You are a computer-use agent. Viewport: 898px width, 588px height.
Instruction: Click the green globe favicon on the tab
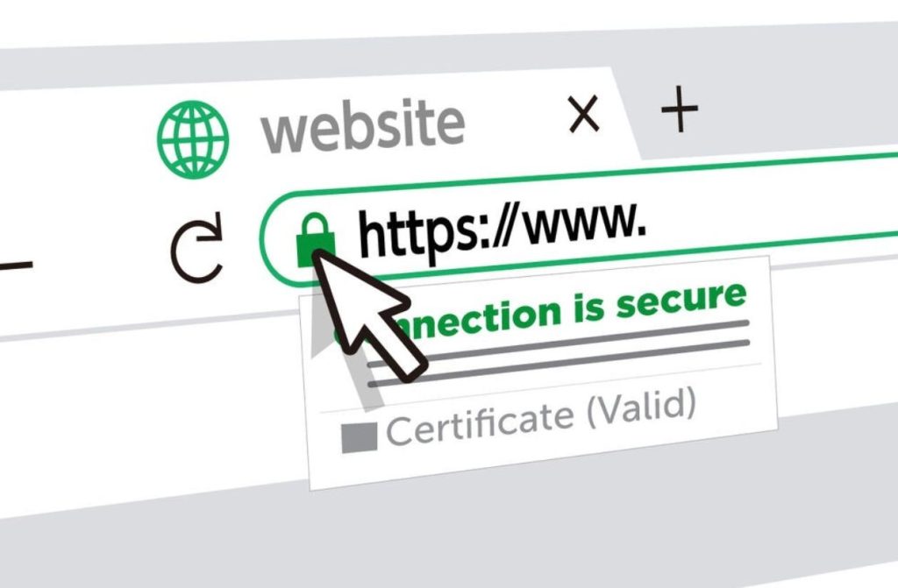pos(193,139)
